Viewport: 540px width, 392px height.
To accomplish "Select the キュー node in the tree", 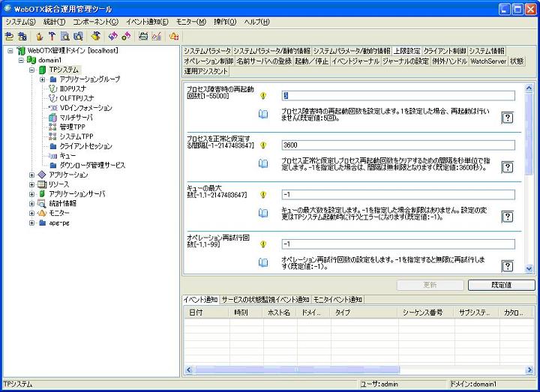I will click(67, 155).
